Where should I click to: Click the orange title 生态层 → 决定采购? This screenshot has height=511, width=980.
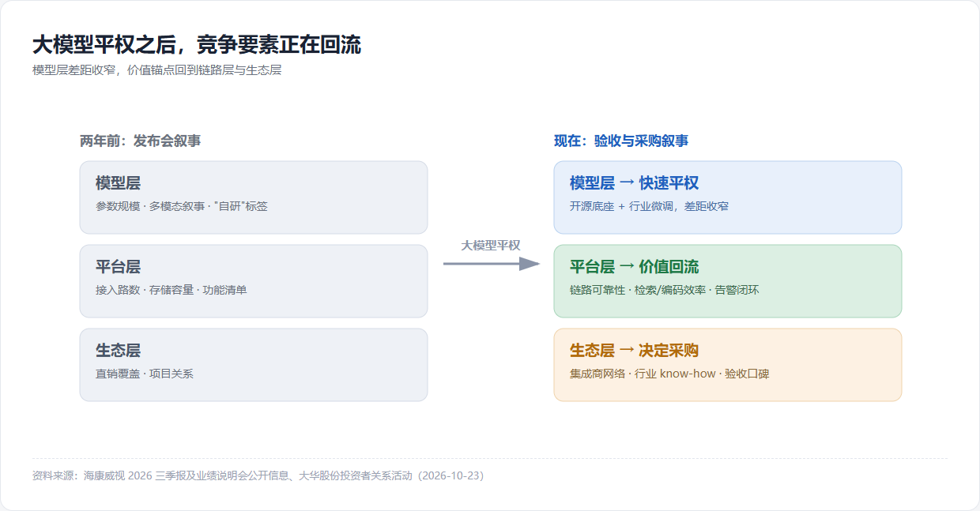[634, 351]
